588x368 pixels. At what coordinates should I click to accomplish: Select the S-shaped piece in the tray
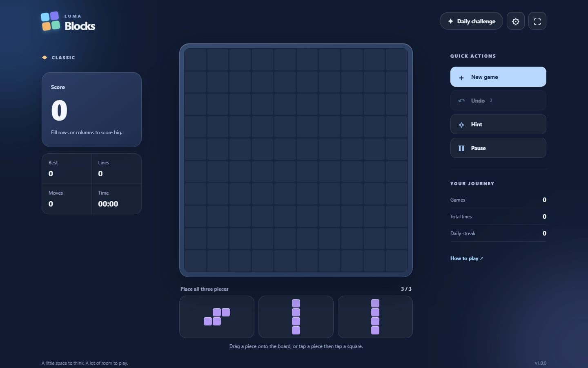click(217, 317)
